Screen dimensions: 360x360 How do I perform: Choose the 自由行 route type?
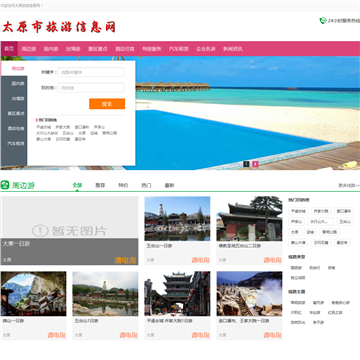click(314, 268)
